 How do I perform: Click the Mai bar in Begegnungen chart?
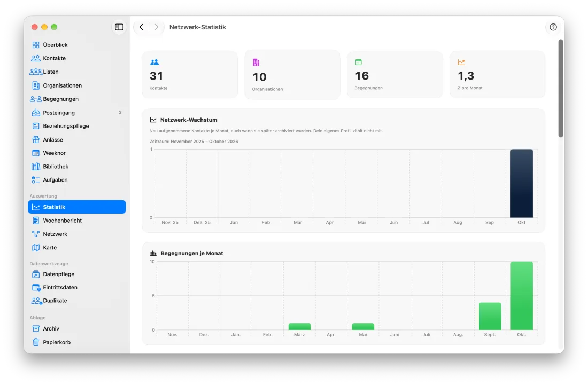pos(362,327)
